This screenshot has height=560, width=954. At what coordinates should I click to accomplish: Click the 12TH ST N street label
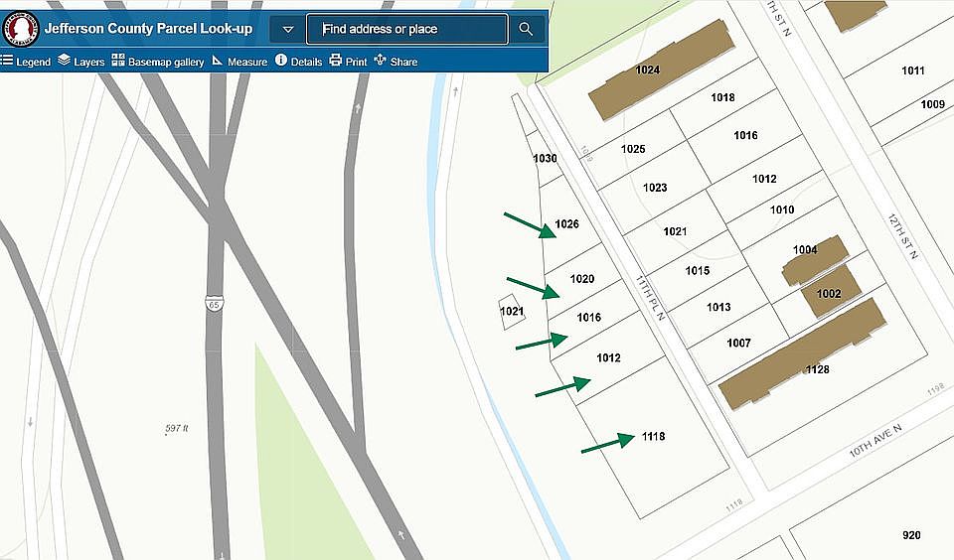[x=902, y=236]
